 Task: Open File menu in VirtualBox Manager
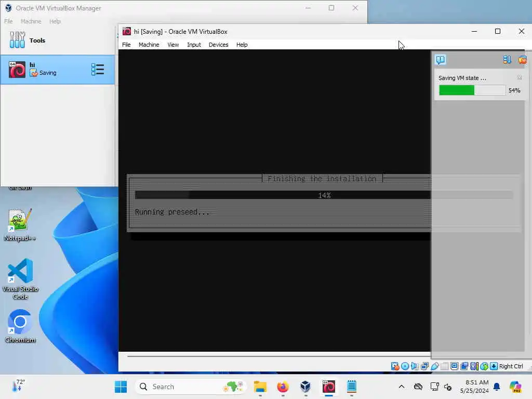click(8, 21)
